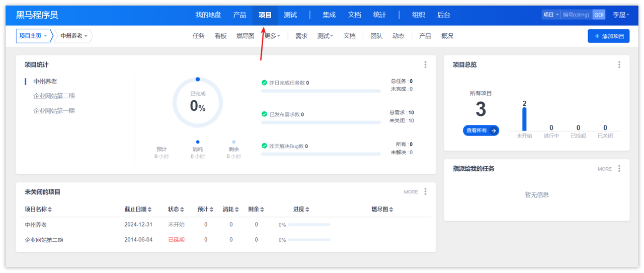The width and height of the screenshot is (644, 273).
Task: Focus the 编号(ctrl+g) search field
Action: coord(577,15)
